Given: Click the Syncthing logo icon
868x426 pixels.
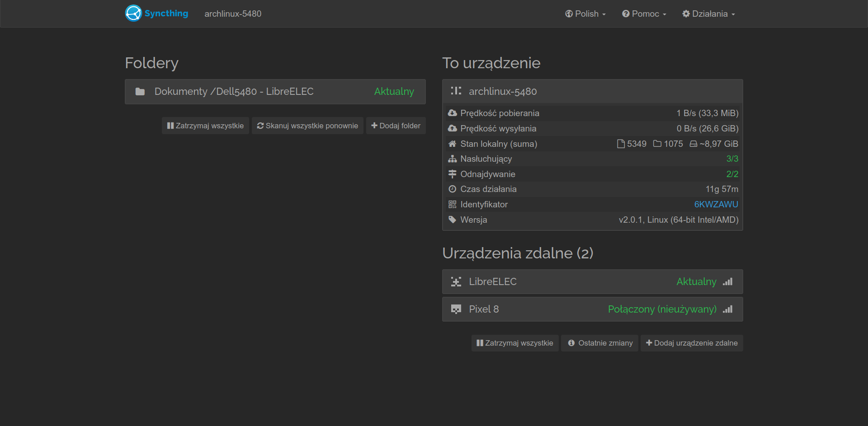Looking at the screenshot, I should (133, 14).
